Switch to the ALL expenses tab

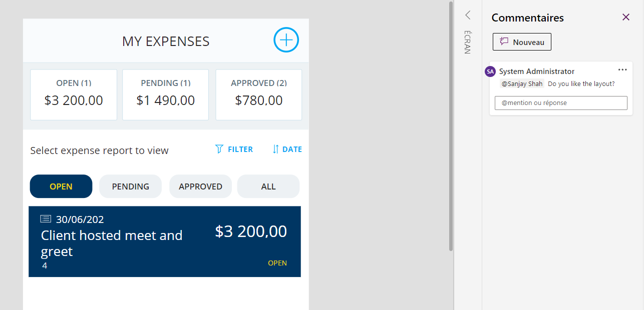(x=268, y=186)
